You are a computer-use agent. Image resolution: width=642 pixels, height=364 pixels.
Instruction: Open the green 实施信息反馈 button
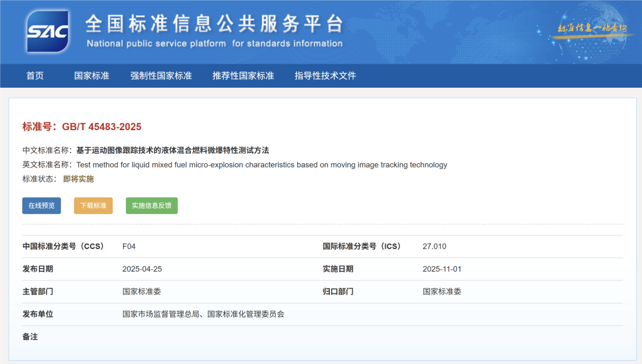click(151, 206)
